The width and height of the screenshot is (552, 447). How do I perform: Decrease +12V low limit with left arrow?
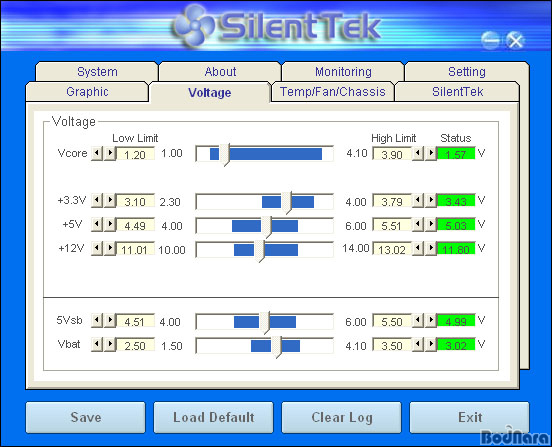coord(97,248)
